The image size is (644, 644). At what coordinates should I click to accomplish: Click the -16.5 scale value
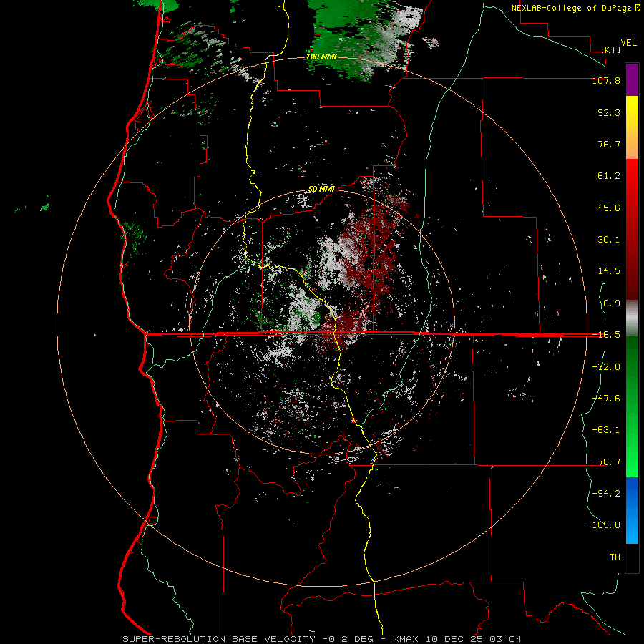pos(606,335)
